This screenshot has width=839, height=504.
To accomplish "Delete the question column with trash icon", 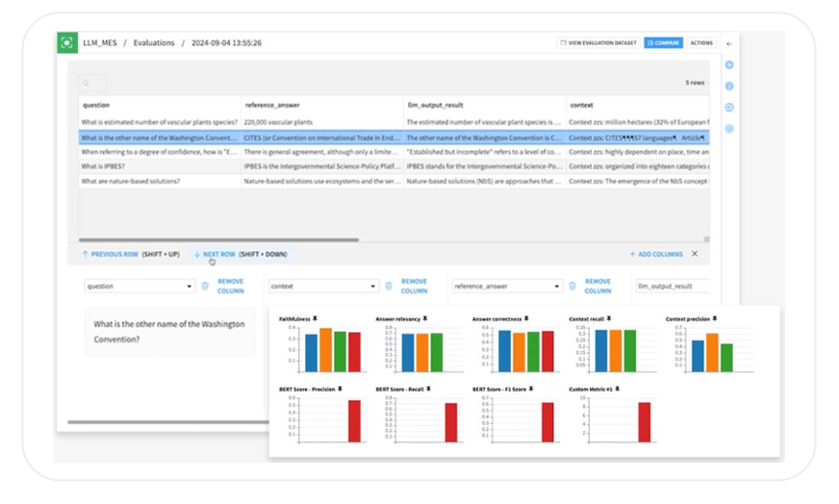I will click(205, 287).
